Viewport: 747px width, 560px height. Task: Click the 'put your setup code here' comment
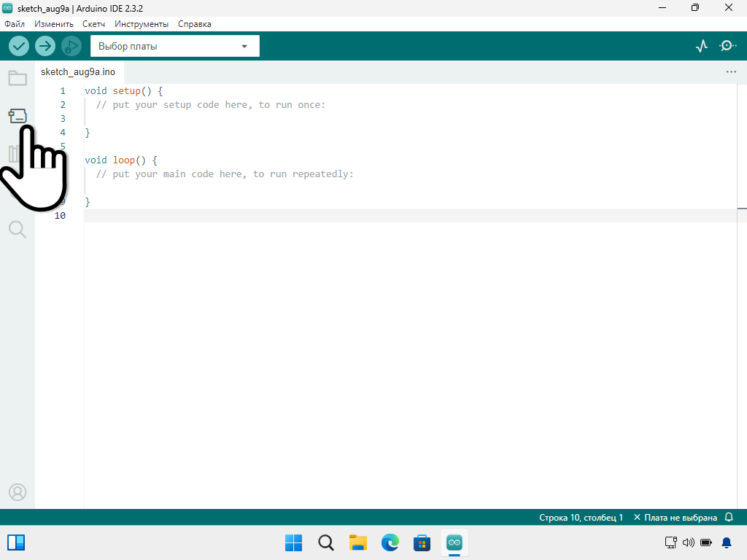point(211,105)
